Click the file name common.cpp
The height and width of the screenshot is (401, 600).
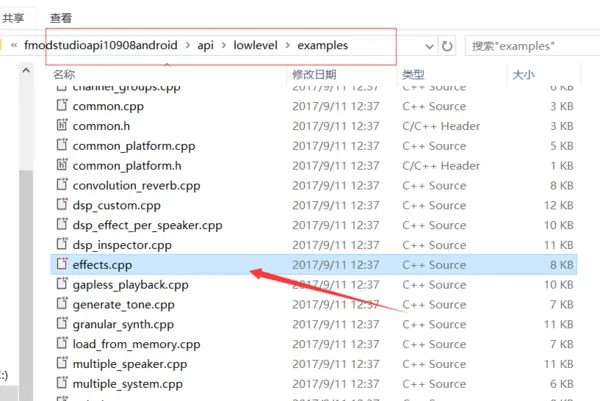tap(108, 106)
